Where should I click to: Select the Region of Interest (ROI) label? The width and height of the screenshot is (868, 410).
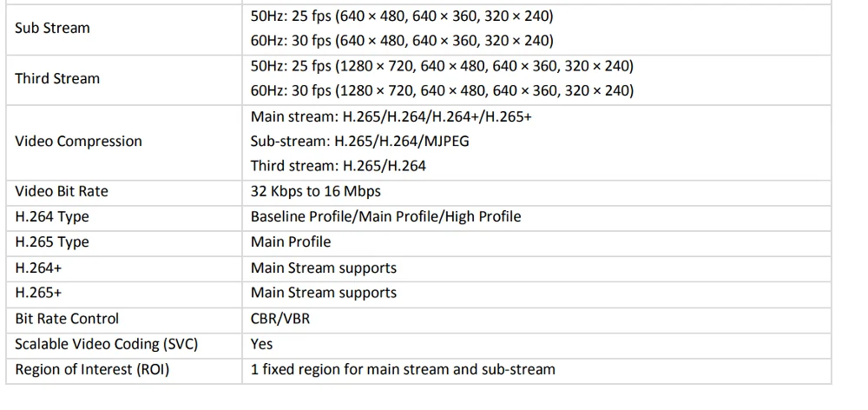tap(92, 369)
